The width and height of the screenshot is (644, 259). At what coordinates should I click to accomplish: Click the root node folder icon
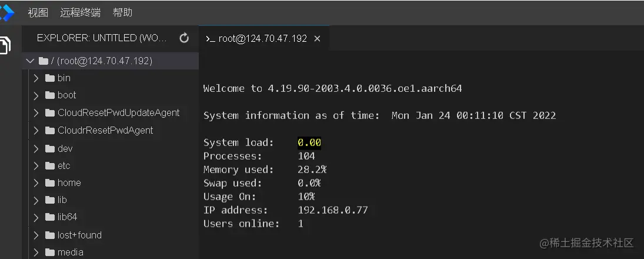[43, 61]
